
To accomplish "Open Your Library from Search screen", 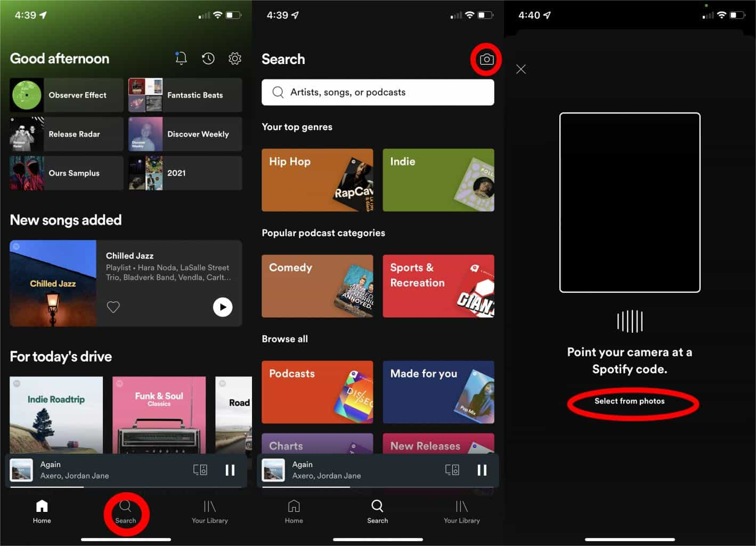I will click(x=462, y=512).
